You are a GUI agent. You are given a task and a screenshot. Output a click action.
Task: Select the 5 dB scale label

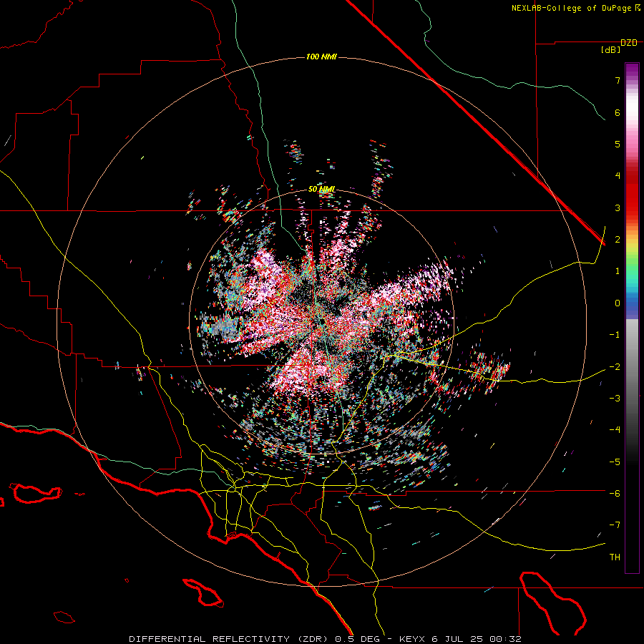pyautogui.click(x=618, y=144)
